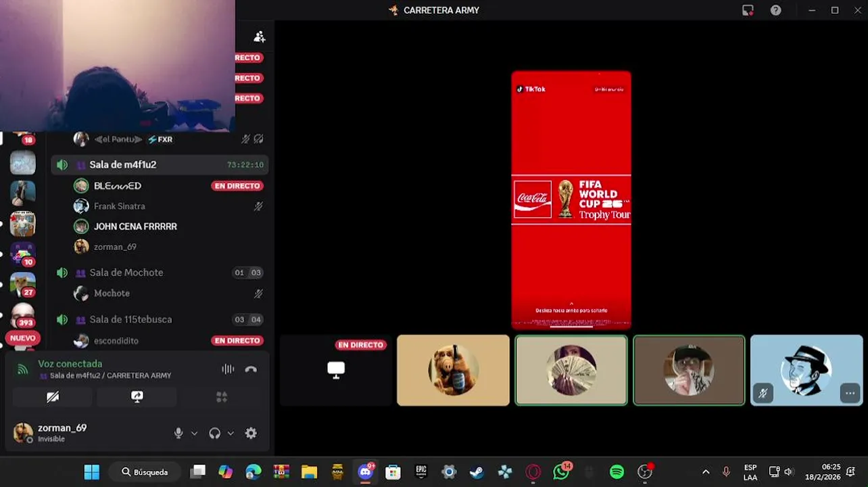
Task: Open Task View on taskbar
Action: [x=197, y=472]
